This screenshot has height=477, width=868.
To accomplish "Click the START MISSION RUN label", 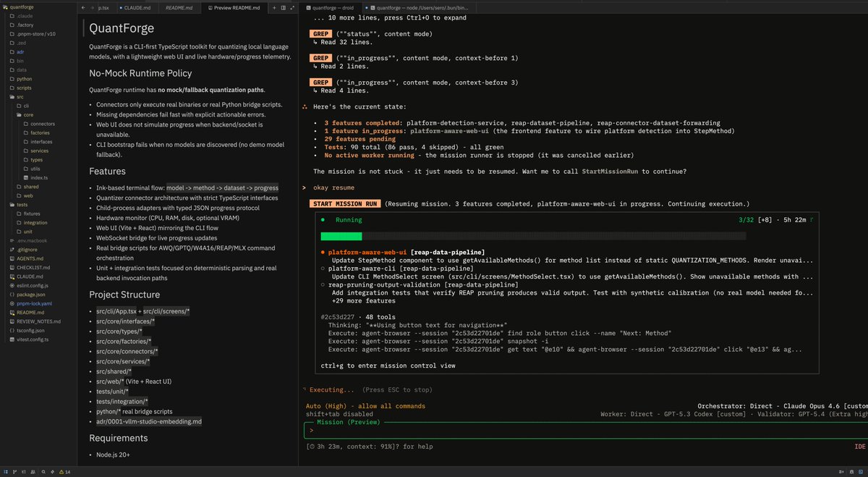I will point(344,204).
